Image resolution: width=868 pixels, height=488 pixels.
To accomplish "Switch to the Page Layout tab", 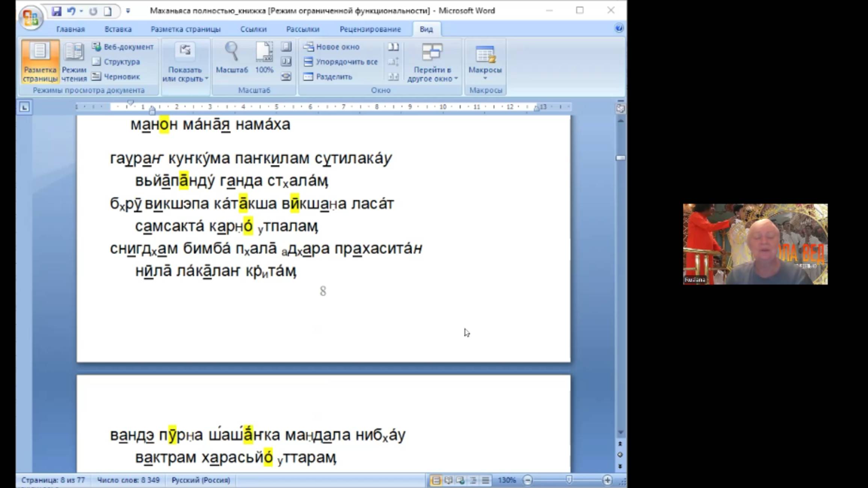I will point(186,29).
